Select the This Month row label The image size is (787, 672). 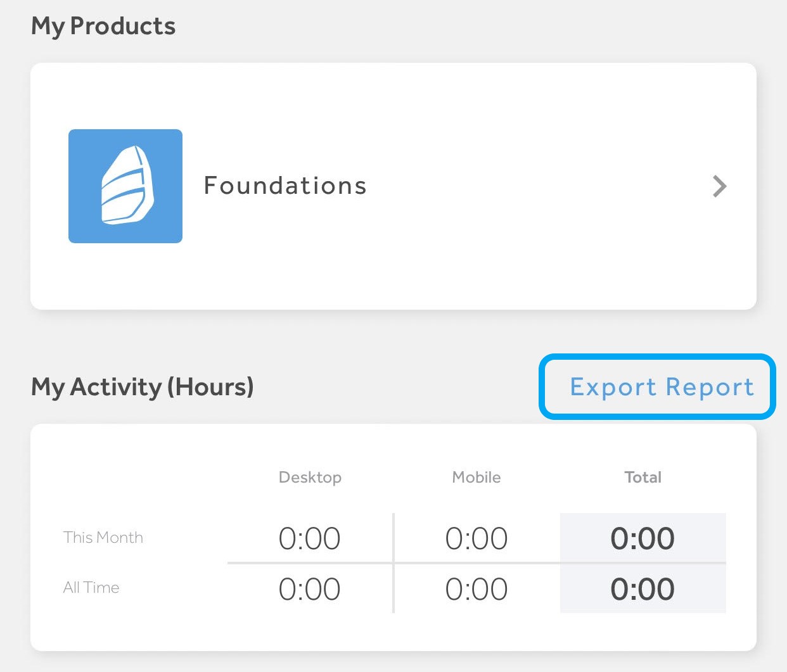tap(103, 538)
